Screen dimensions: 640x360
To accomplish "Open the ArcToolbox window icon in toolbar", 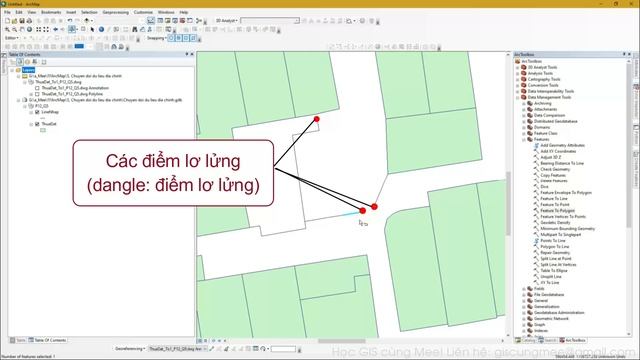I will [182, 20].
